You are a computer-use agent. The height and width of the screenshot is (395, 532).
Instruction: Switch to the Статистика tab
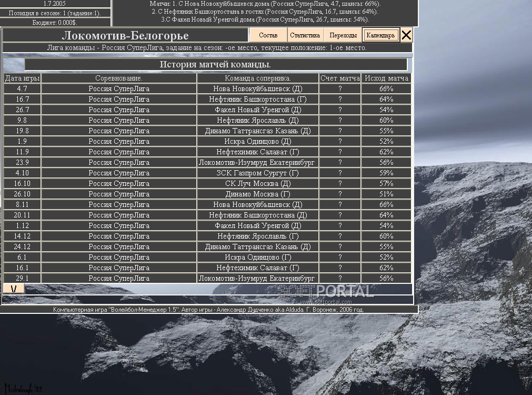click(x=305, y=35)
